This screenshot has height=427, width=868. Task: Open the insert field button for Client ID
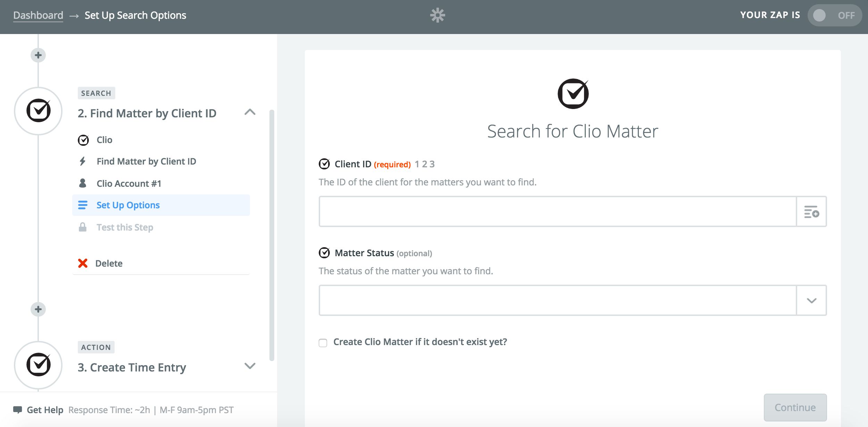811,211
